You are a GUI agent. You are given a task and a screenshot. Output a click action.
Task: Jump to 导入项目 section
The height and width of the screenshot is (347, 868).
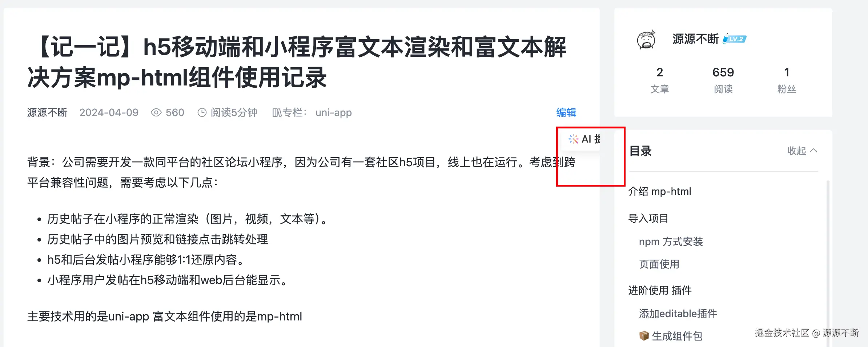pos(648,218)
